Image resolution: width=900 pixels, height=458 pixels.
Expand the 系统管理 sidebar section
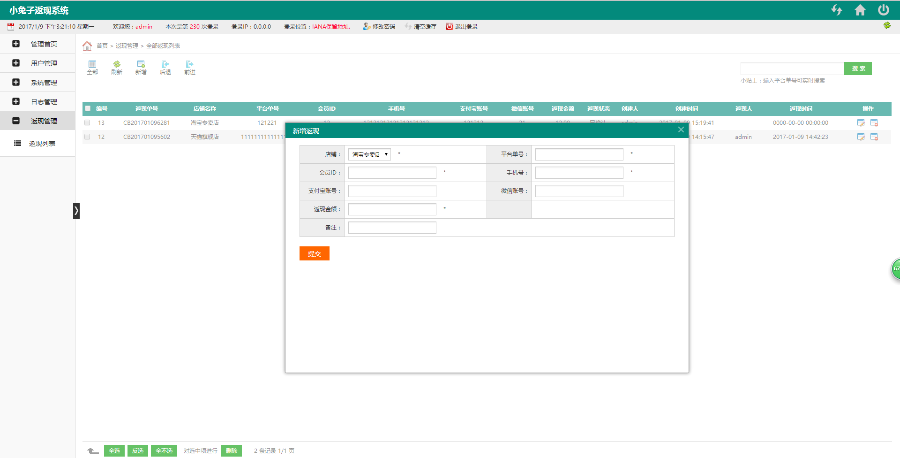(37, 83)
